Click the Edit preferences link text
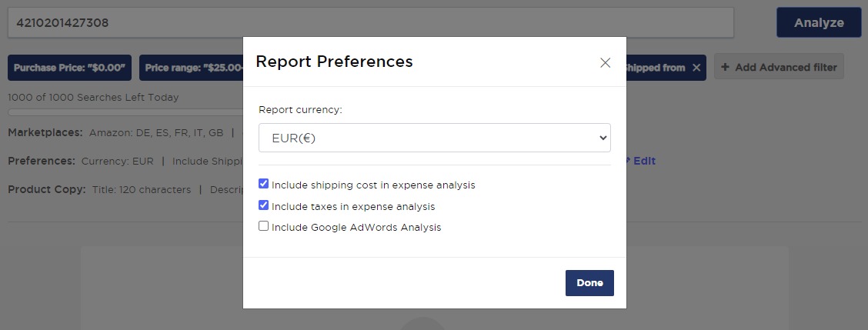Image resolution: width=868 pixels, height=330 pixels. click(x=644, y=161)
